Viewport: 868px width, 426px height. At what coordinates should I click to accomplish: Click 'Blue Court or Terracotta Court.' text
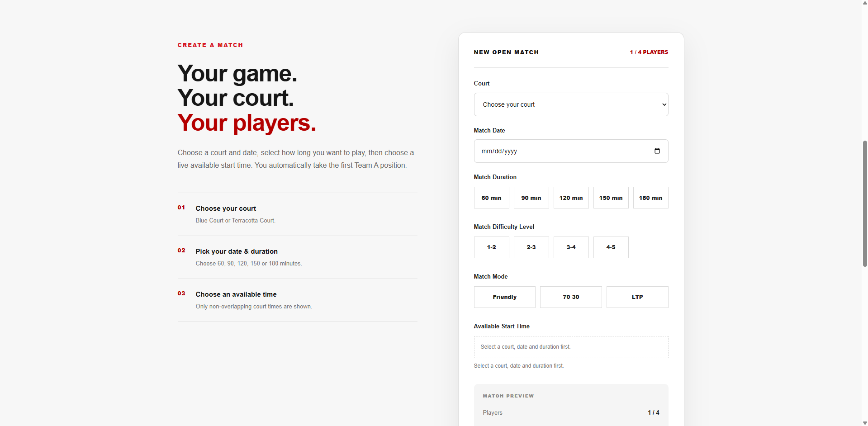(235, 221)
